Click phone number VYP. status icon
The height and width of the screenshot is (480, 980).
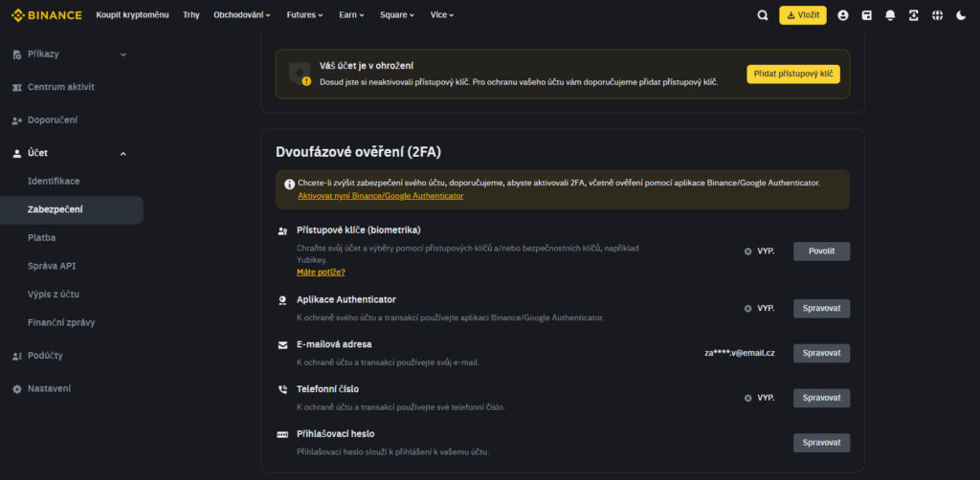[748, 398]
